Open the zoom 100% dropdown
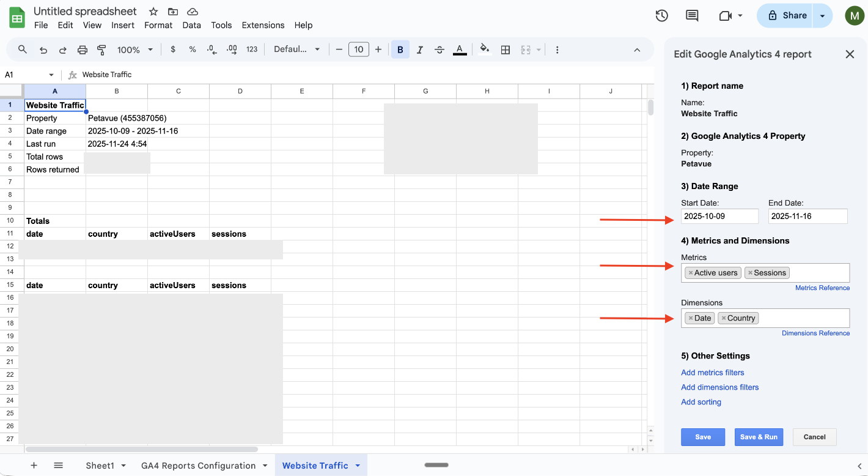Screen dimensions: 868x476 point(135,50)
